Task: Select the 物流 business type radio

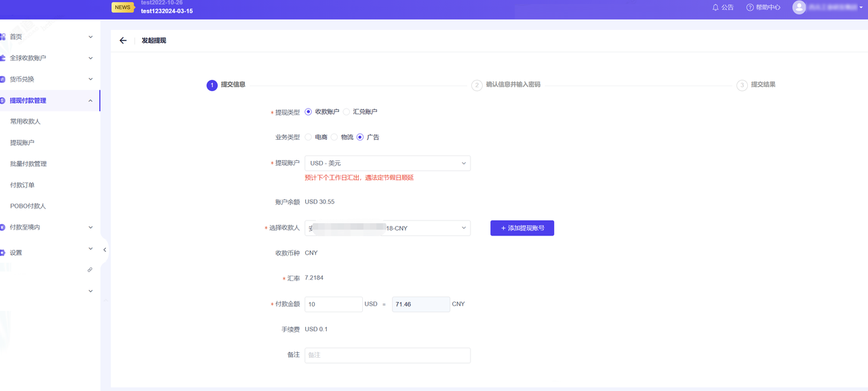Action: [334, 137]
